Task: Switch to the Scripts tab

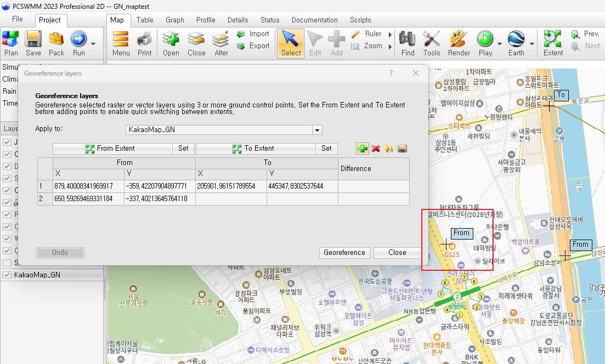Action: 360,20
